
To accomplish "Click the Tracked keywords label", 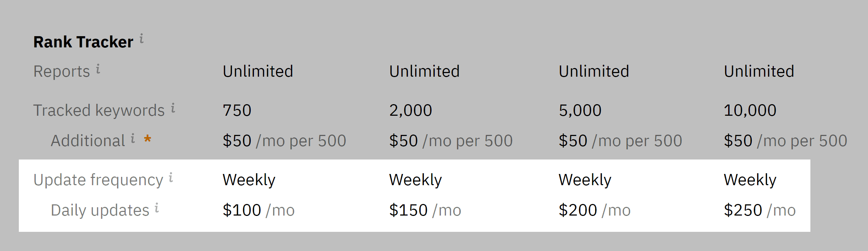I will pos(99,110).
